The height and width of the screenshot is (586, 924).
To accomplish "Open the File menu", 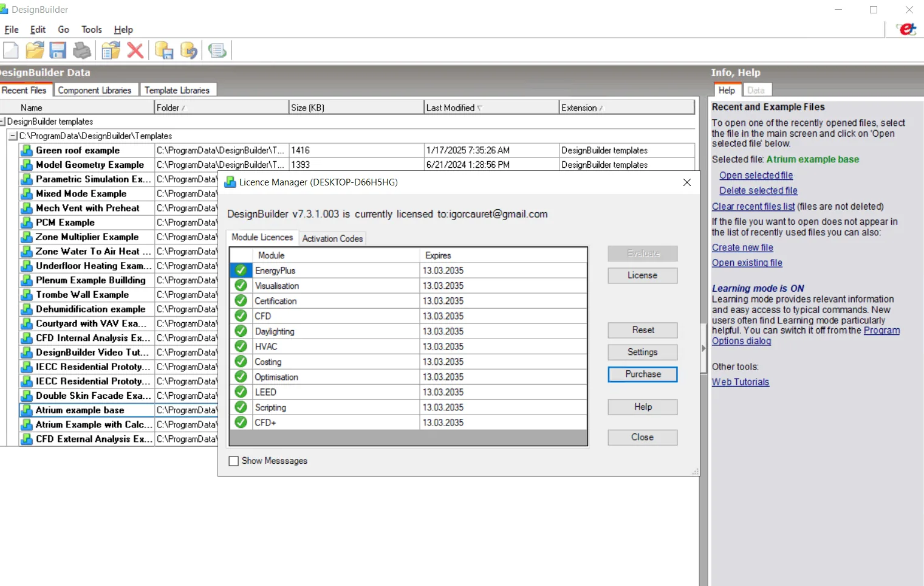I will [x=12, y=29].
